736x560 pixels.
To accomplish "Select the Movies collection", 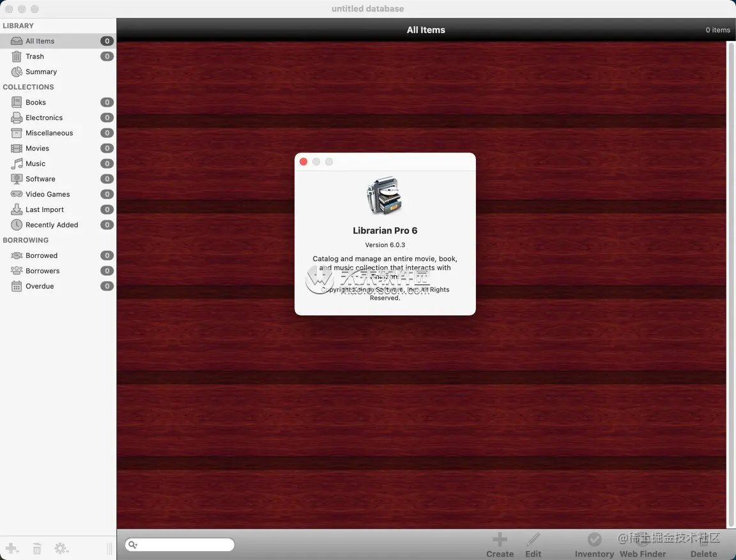I will pos(57,148).
